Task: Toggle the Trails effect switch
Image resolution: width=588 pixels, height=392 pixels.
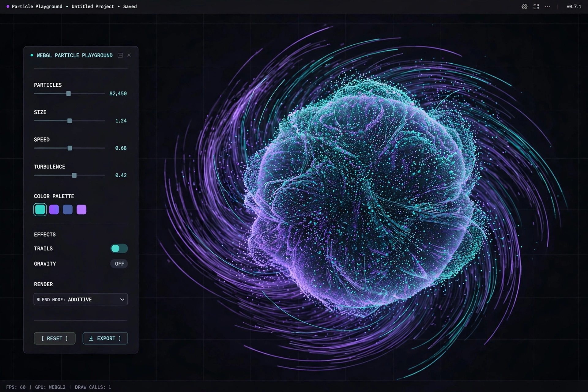Action: [x=119, y=248]
